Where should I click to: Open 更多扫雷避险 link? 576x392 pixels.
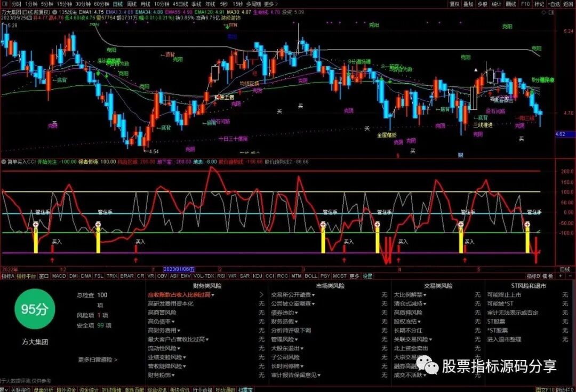pyautogui.click(x=98, y=359)
